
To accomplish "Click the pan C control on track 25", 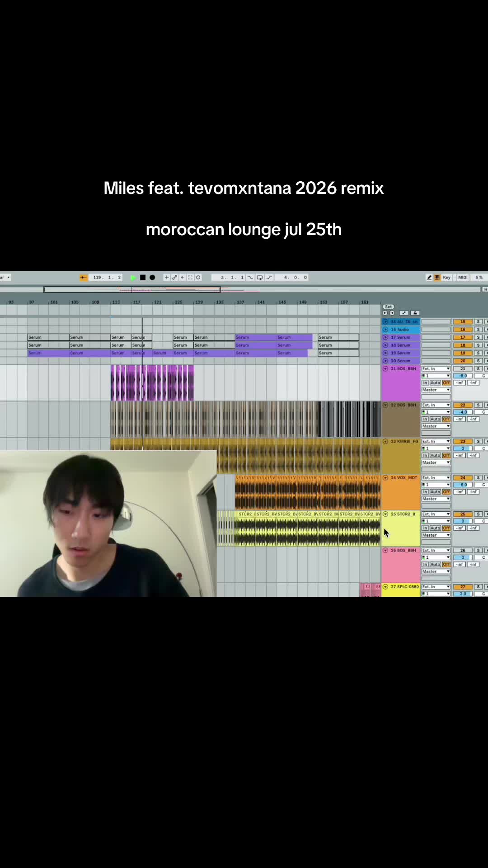I will pyautogui.click(x=481, y=521).
